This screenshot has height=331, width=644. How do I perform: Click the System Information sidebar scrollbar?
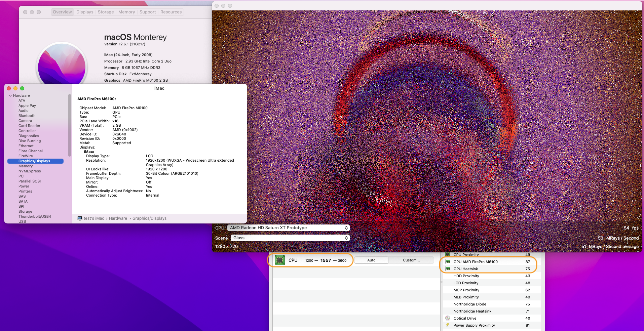click(x=70, y=125)
